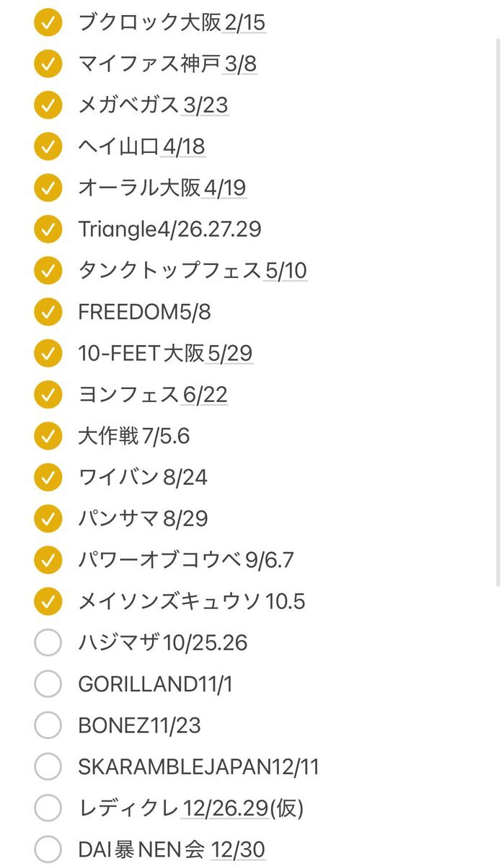Place cursor in パワーオブコウベ 9/6.7 text
This screenshot has height=866, width=504.
tap(185, 560)
